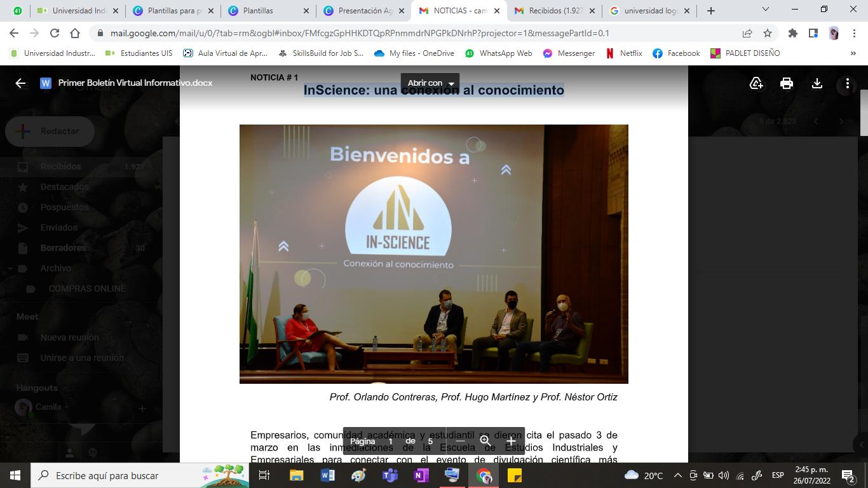This screenshot has width=868, height=488.
Task: Open SkillsBuild for Job S bookmark
Action: (320, 53)
